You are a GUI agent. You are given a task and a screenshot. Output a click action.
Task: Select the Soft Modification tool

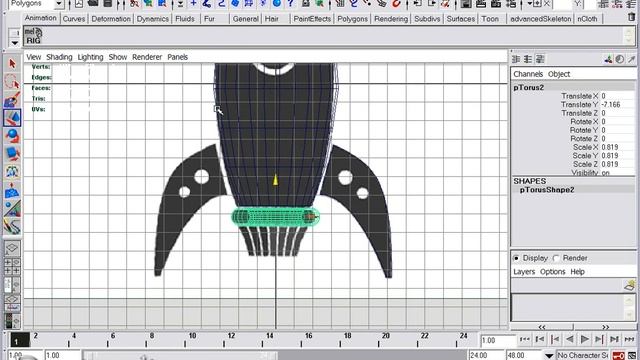coord(12,190)
